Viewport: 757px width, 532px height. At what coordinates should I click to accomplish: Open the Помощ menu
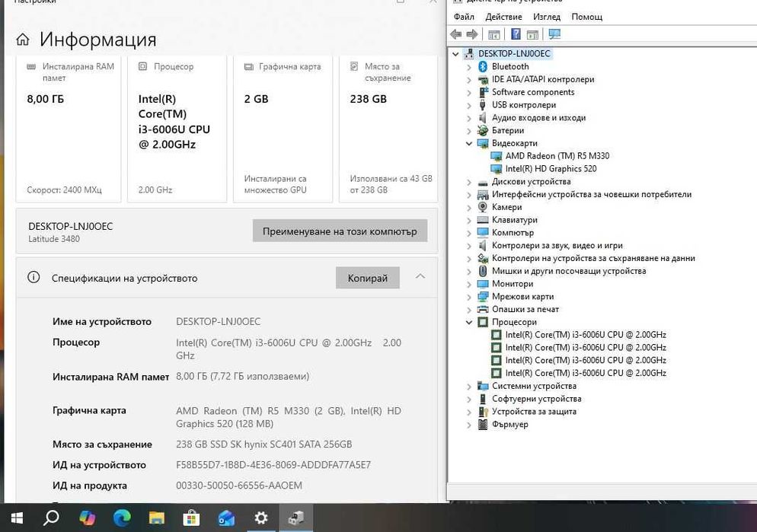[586, 17]
